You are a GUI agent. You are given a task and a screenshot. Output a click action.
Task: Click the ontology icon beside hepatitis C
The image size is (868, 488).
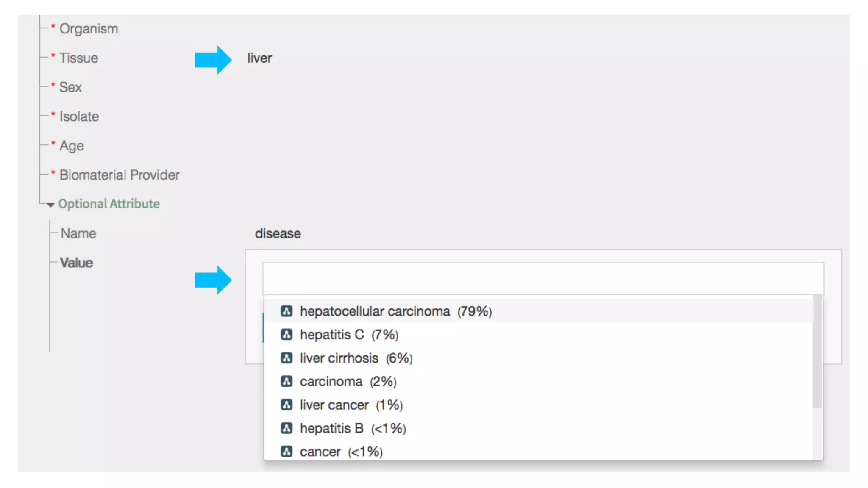tap(287, 335)
